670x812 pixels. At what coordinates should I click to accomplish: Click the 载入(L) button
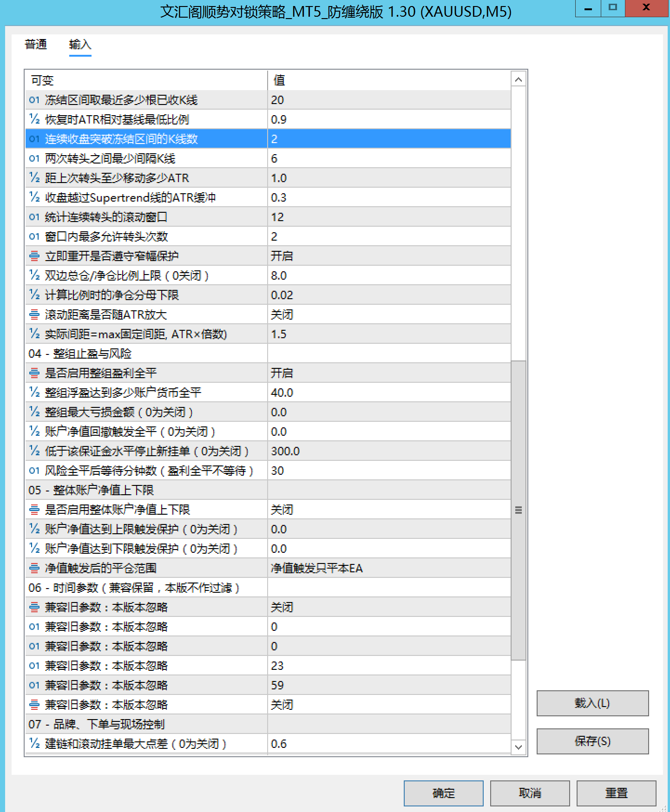(x=592, y=703)
